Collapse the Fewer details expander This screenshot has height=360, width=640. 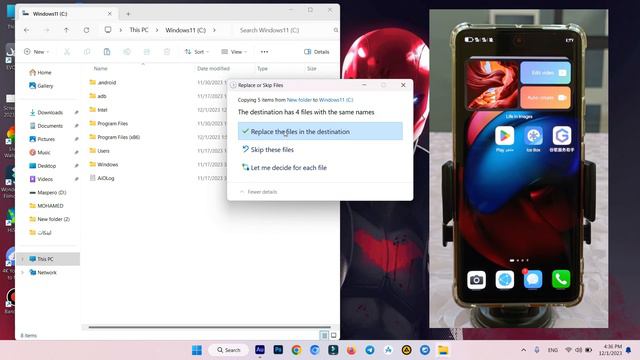tap(258, 192)
